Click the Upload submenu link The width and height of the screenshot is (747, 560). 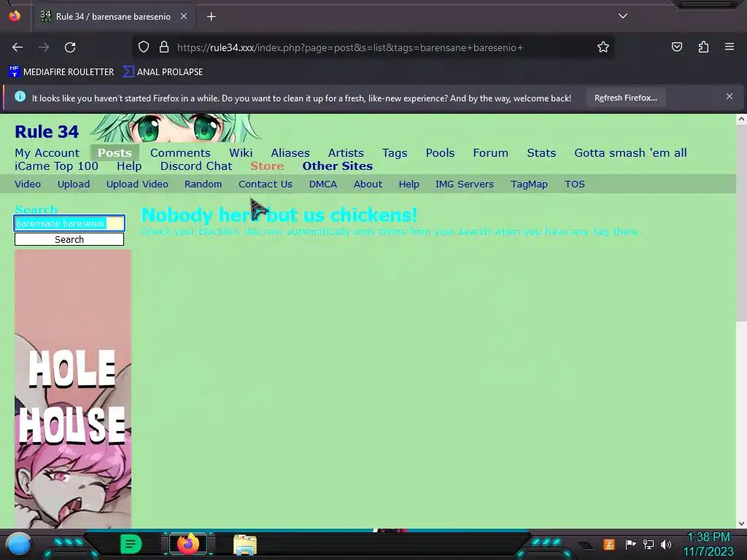tap(74, 184)
